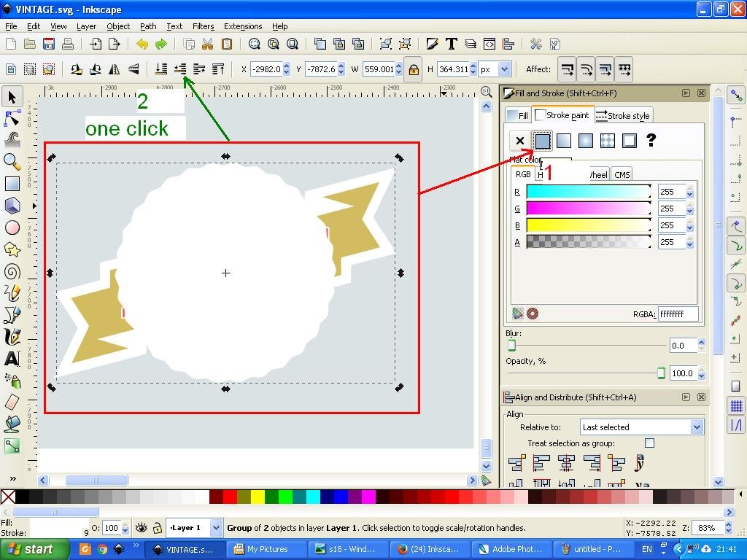
Task: Open the CMS color tab
Action: click(x=622, y=175)
